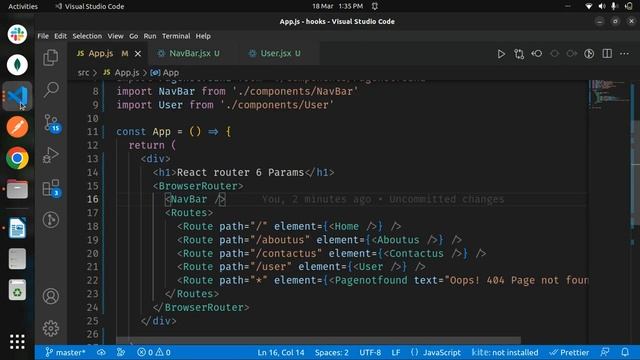Close the App.js tab

click(x=138, y=54)
